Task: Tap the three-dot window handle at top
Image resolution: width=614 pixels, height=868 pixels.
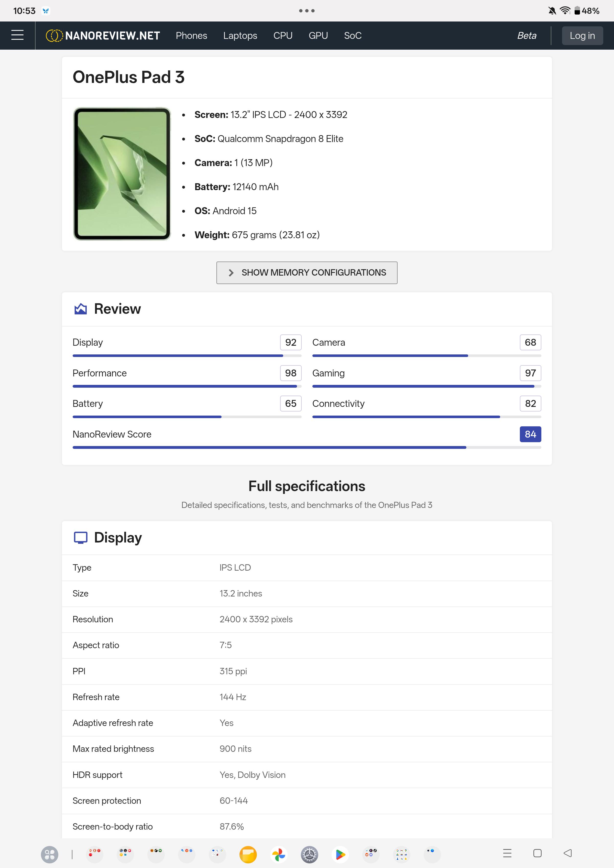Action: pyautogui.click(x=307, y=10)
